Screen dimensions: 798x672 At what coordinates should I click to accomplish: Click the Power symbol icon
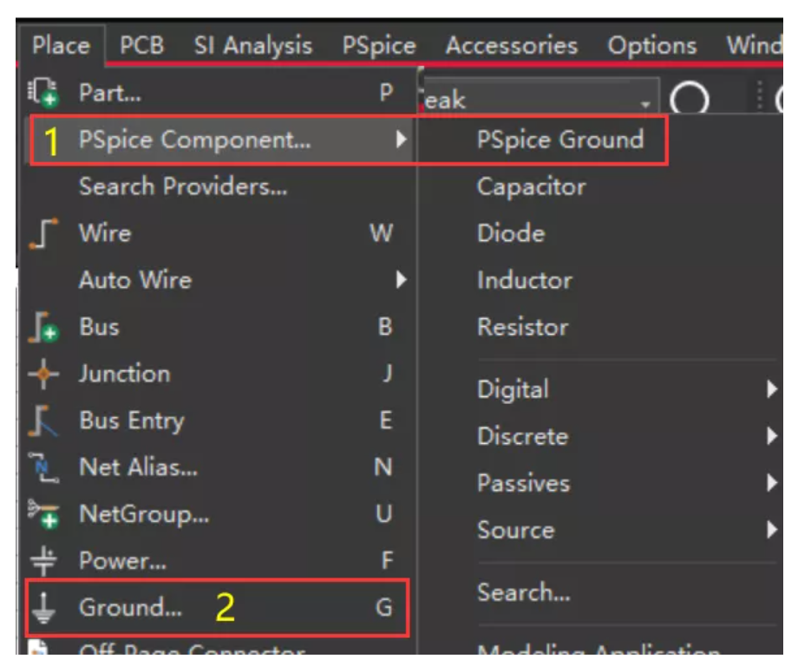pyautogui.click(x=43, y=561)
